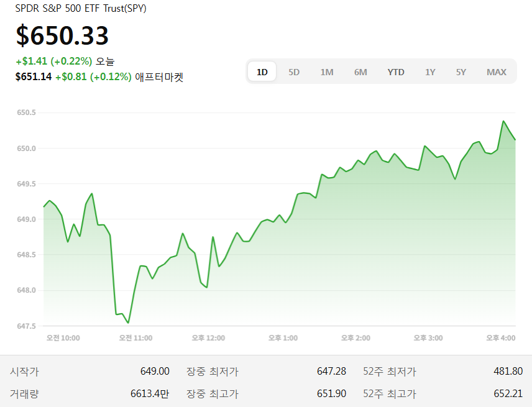
Task: Switch chart to 1M range
Action: pos(327,72)
